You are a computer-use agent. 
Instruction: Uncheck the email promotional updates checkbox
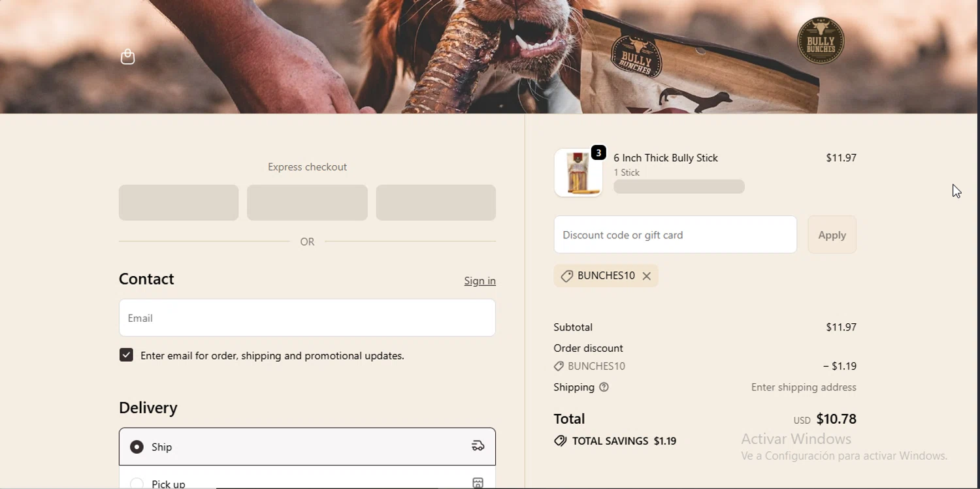pos(126,355)
